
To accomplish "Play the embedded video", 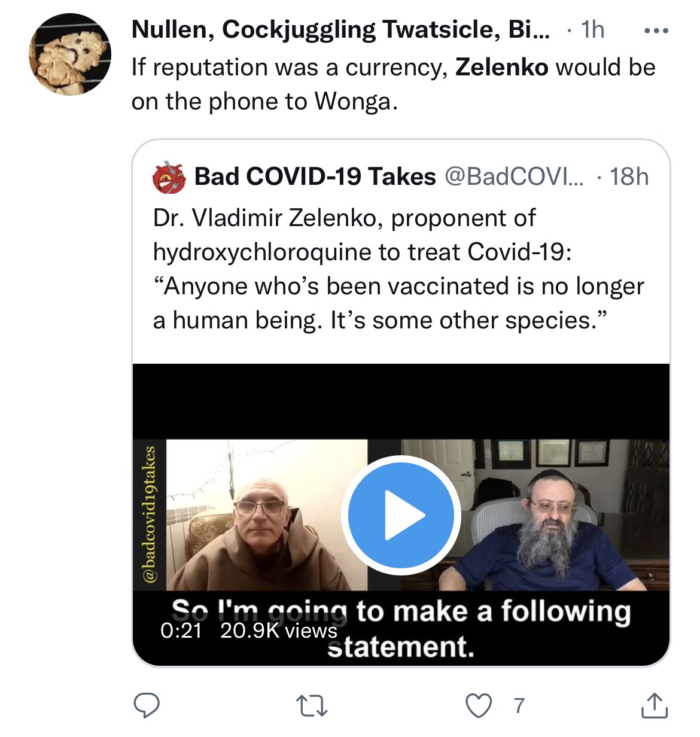I will tap(401, 515).
